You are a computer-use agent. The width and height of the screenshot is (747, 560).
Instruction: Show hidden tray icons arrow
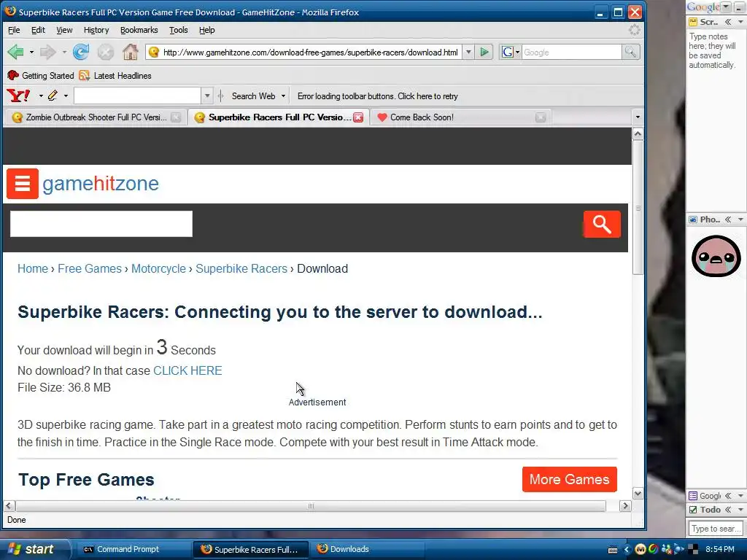click(627, 549)
